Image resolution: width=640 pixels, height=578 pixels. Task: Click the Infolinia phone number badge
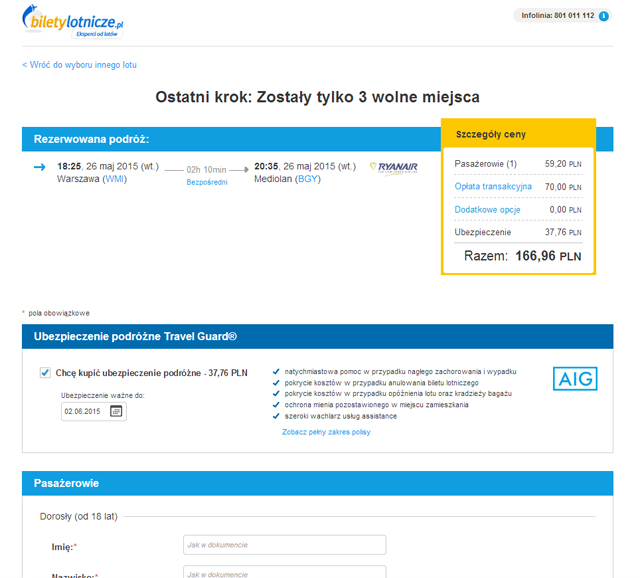(557, 16)
